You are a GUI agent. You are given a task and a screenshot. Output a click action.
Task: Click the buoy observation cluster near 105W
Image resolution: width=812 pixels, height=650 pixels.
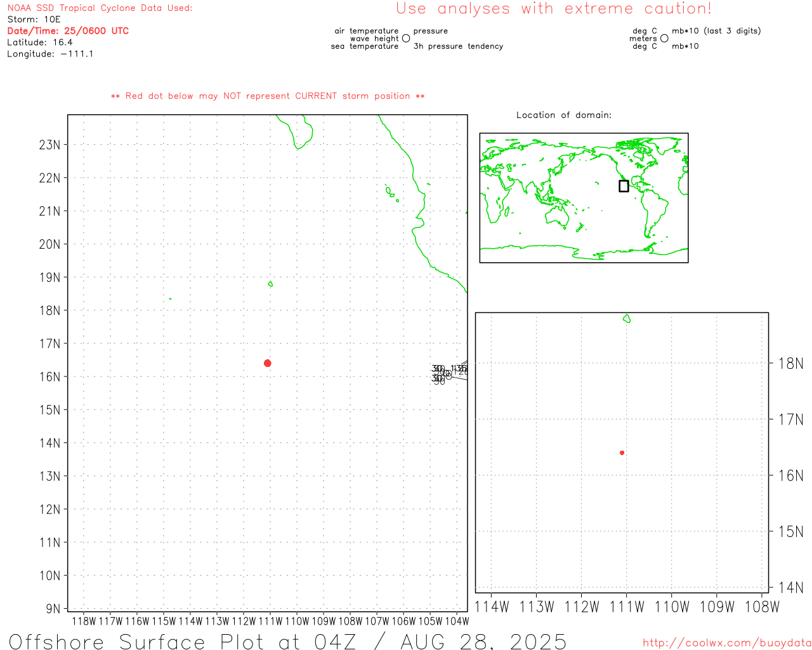[449, 373]
